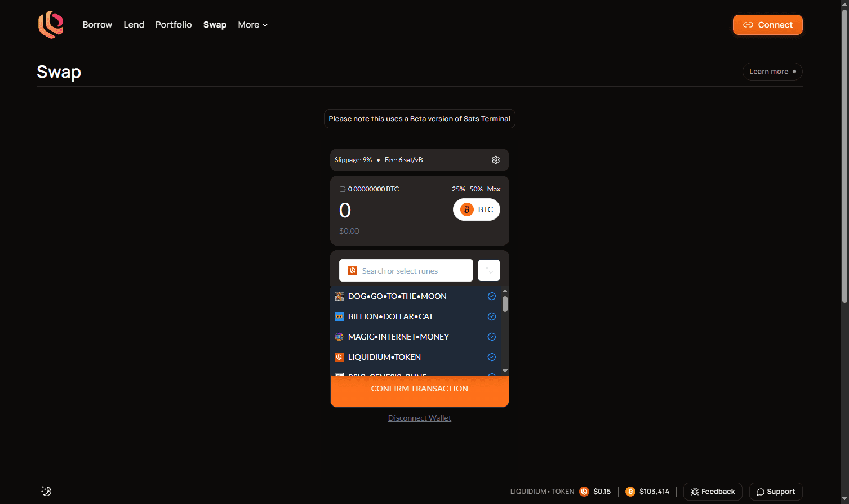The image size is (849, 504).
Task: Click the verified badge on BILLION•DOLLAR•CAT
Action: (x=492, y=316)
